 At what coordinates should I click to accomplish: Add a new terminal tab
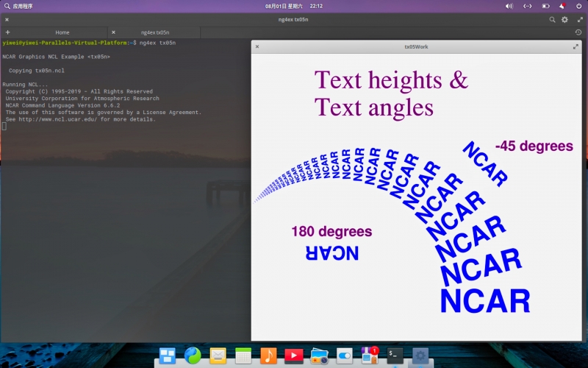pos(7,32)
